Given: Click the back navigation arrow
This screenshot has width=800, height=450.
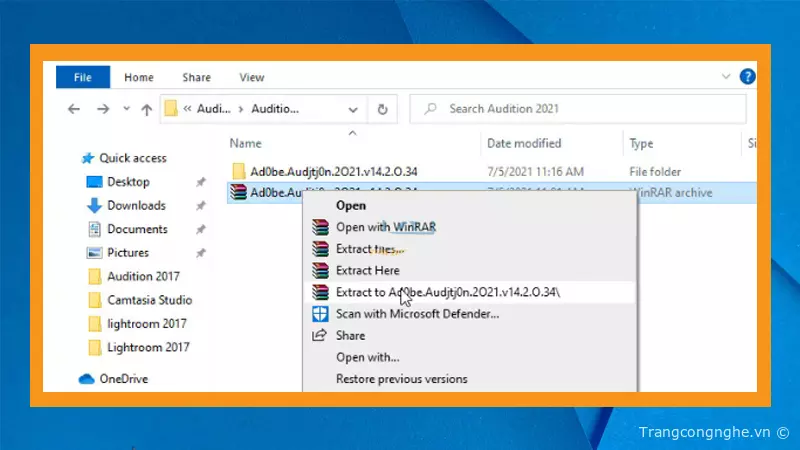Looking at the screenshot, I should 73,109.
